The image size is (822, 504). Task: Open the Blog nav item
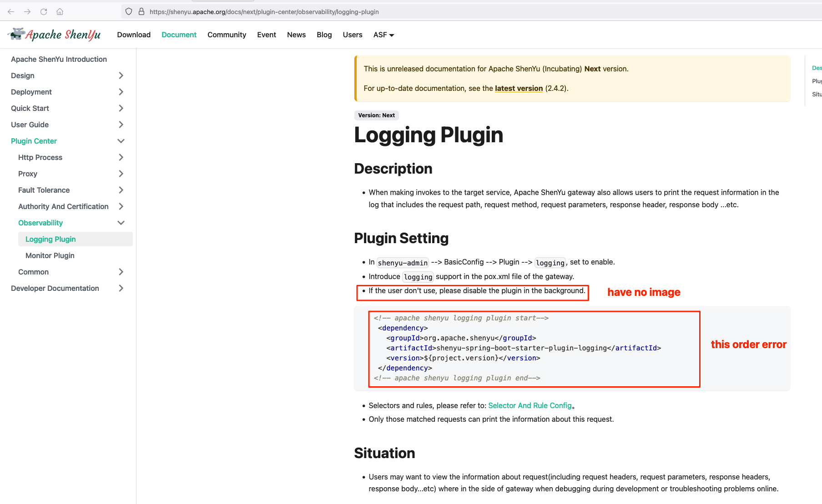(x=324, y=35)
